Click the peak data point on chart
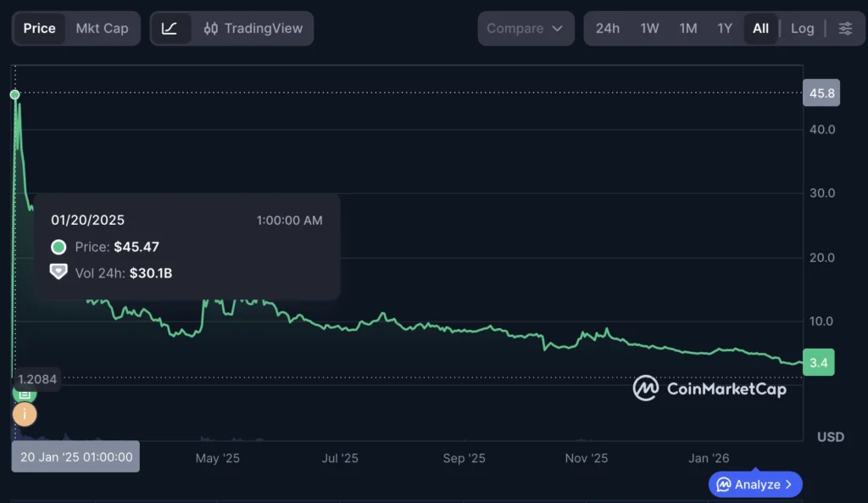Screen dimensions: 868x503 click(14, 94)
